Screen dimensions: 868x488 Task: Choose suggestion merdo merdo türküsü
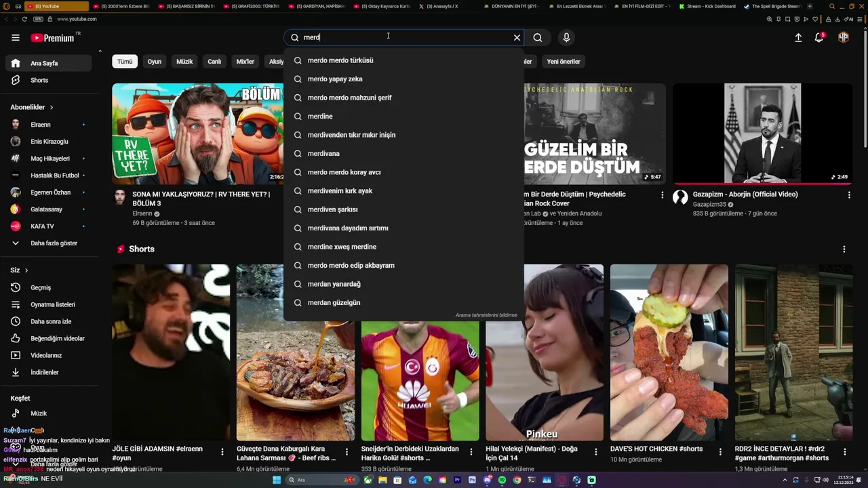[403, 60]
